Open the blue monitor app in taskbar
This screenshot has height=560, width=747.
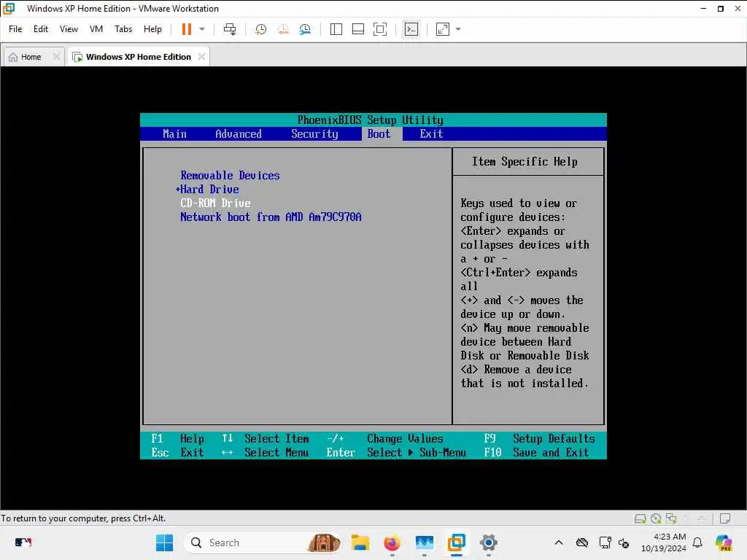tap(424, 542)
